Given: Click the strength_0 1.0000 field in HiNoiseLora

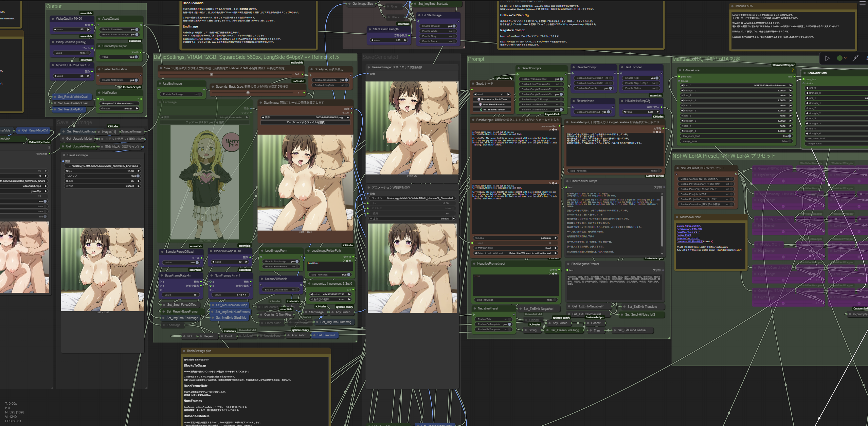Looking at the screenshot, I should tap(736, 91).
